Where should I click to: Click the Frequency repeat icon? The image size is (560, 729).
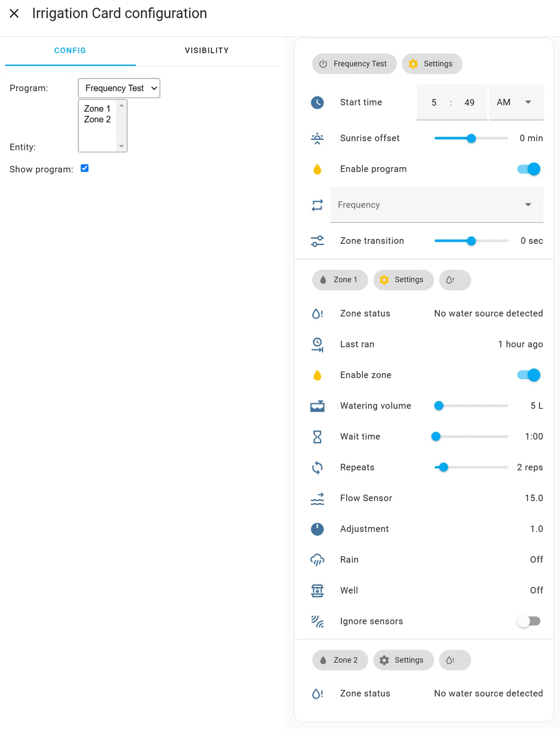[x=317, y=205]
